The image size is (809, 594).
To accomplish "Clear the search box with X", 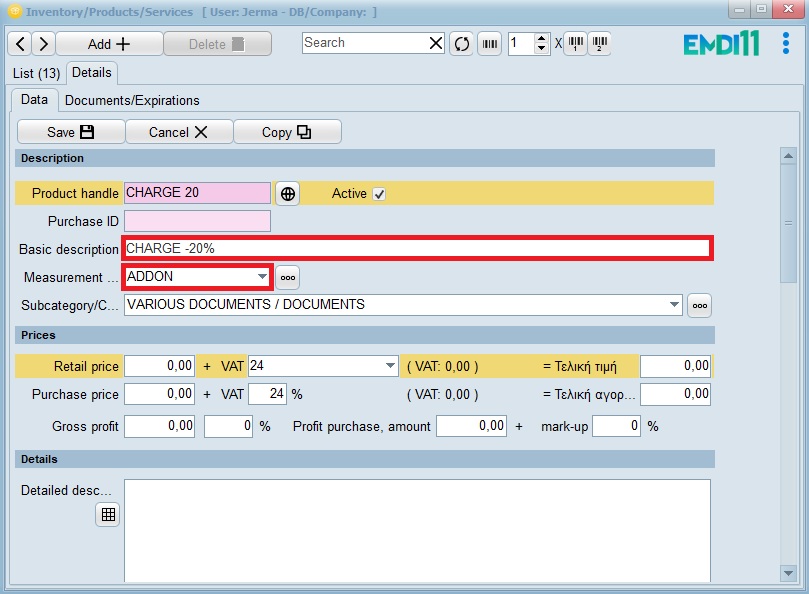I will point(436,43).
